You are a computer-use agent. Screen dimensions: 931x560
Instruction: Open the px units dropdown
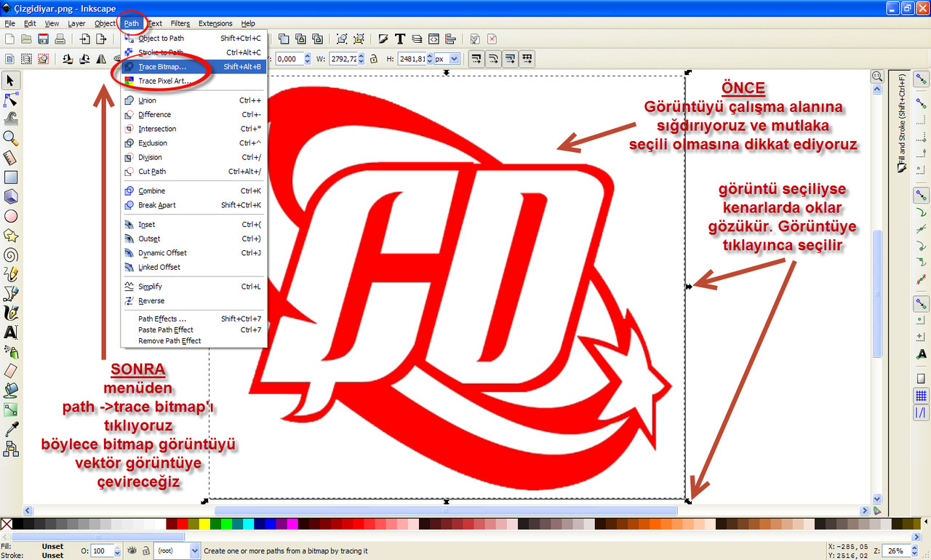point(447,59)
